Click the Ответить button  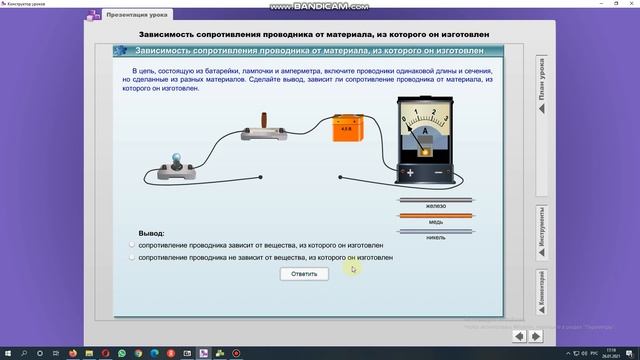tap(304, 274)
